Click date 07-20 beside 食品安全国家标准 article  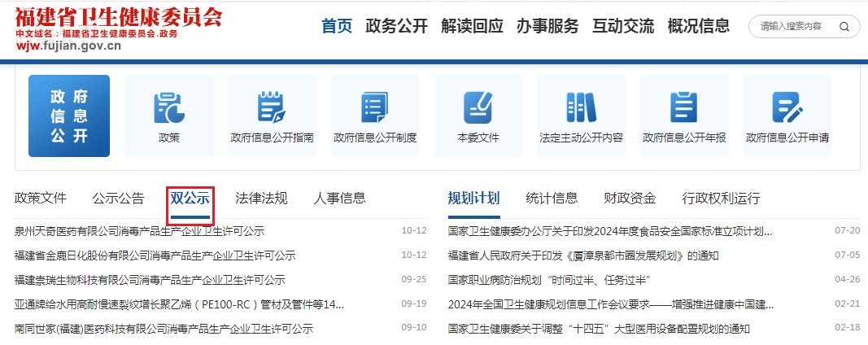click(x=848, y=231)
